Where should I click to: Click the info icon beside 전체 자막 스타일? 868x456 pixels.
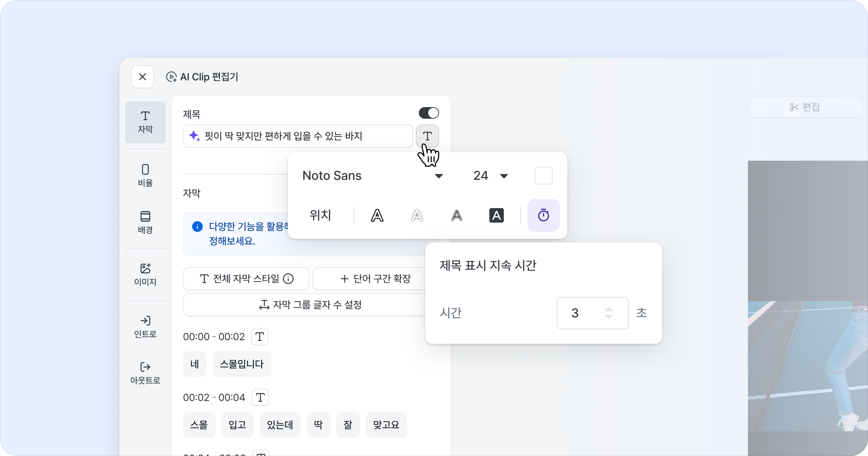click(x=288, y=279)
